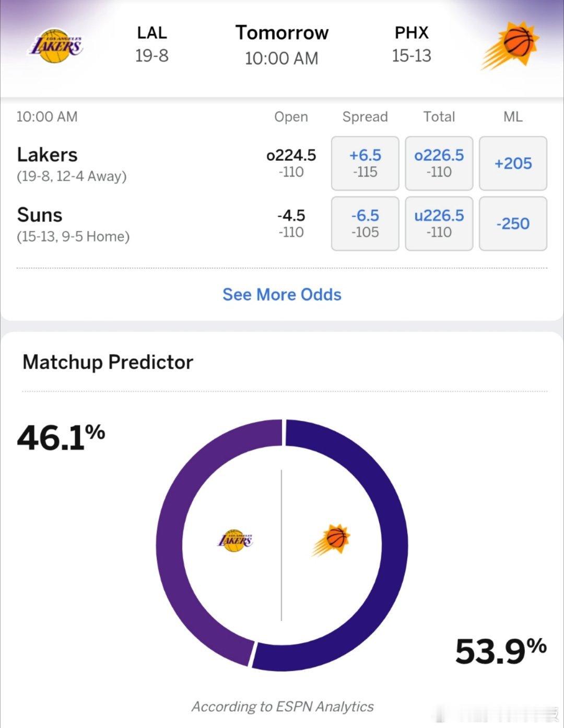Tap the Matchup Predictor heading
This screenshot has height=728, width=564.
[108, 362]
